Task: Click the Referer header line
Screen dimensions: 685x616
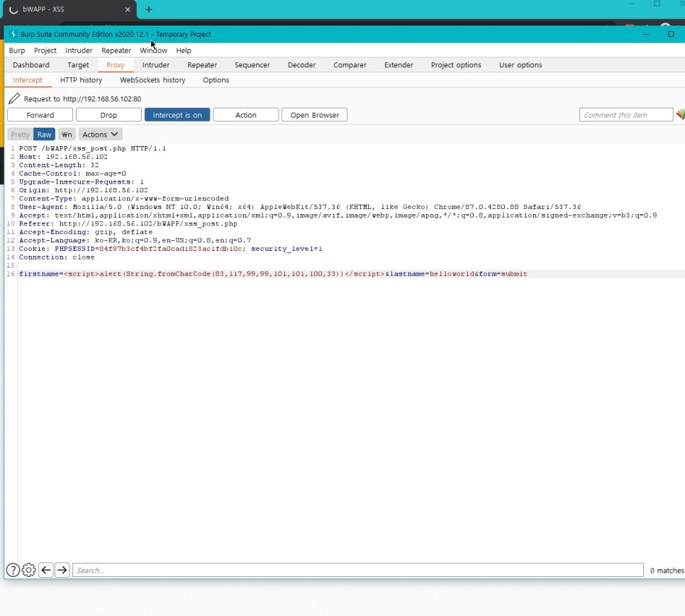Action: click(128, 223)
